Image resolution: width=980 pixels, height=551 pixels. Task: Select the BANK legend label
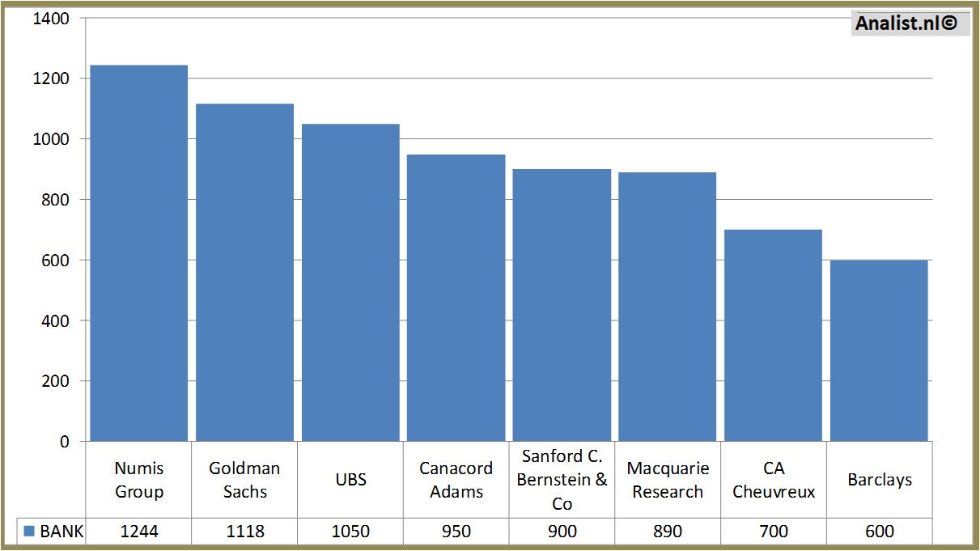[62, 532]
